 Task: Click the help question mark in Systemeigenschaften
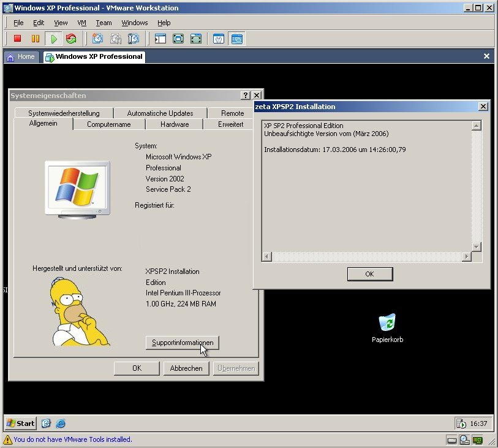click(246, 96)
